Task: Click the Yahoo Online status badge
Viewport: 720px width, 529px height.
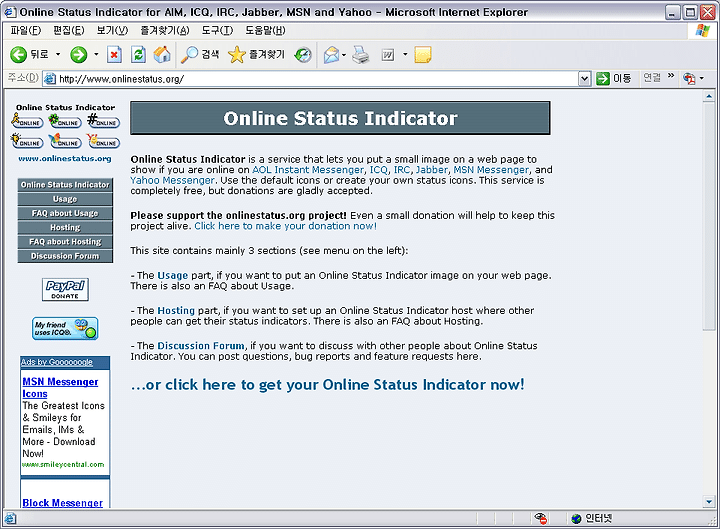Action: pos(104,141)
